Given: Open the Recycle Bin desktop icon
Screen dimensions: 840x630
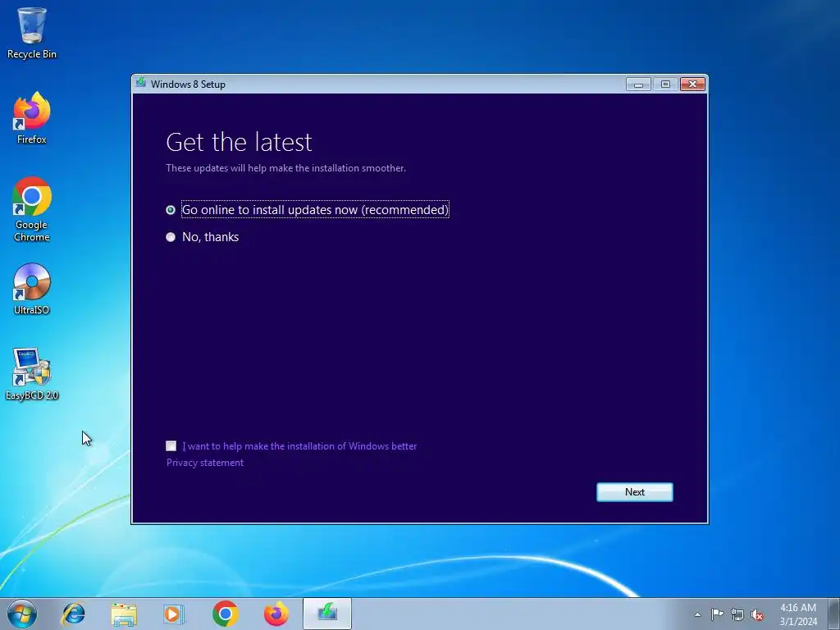Looking at the screenshot, I should (x=32, y=33).
